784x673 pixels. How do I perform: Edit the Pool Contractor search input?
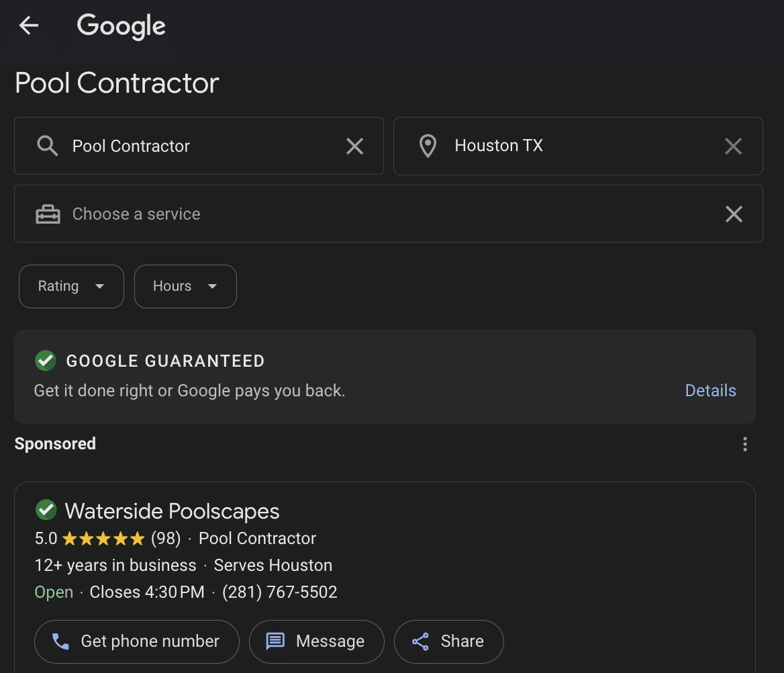199,146
